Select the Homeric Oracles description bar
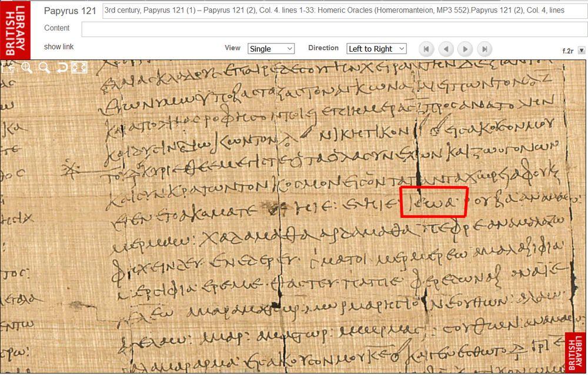The image size is (588, 375). pos(345,11)
